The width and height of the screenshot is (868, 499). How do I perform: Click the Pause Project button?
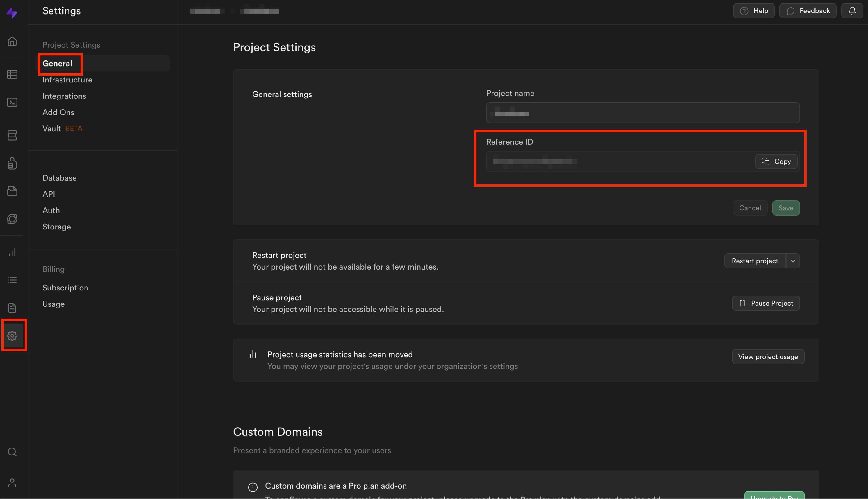click(x=765, y=303)
